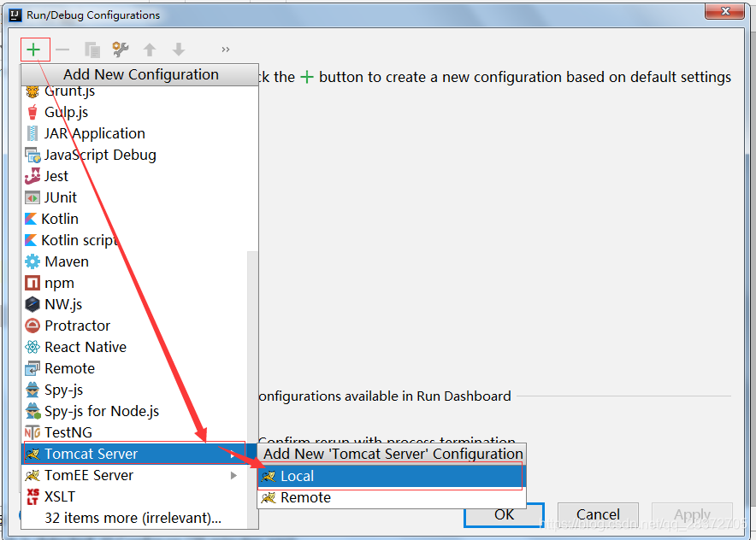The width and height of the screenshot is (756, 540).
Task: Expand the Tomcat Server submenu arrow
Action: (233, 454)
